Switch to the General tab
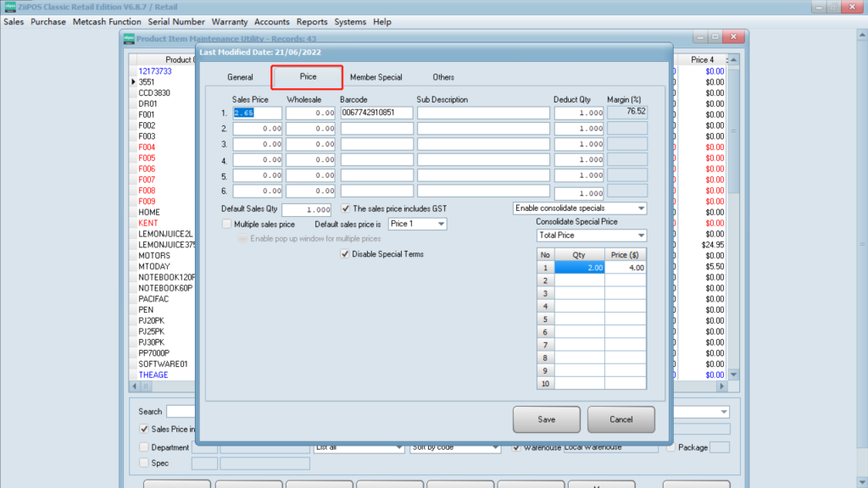868x488 pixels. 240,77
